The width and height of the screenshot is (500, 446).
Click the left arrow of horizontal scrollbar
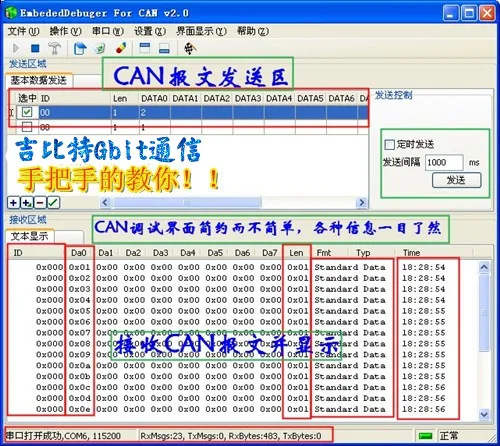coord(105,202)
